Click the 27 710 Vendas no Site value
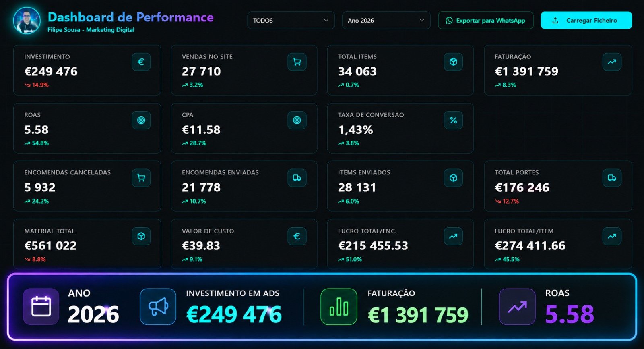 [201, 71]
